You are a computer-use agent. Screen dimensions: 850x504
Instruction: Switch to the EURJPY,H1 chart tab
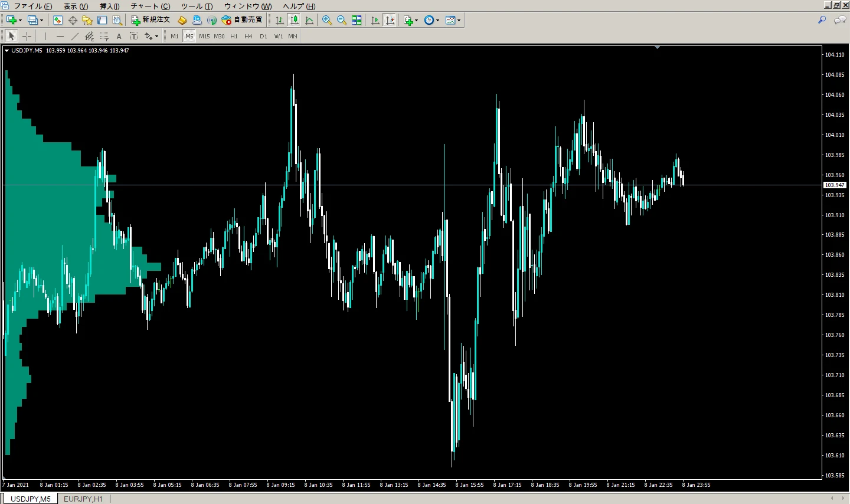pos(83,499)
